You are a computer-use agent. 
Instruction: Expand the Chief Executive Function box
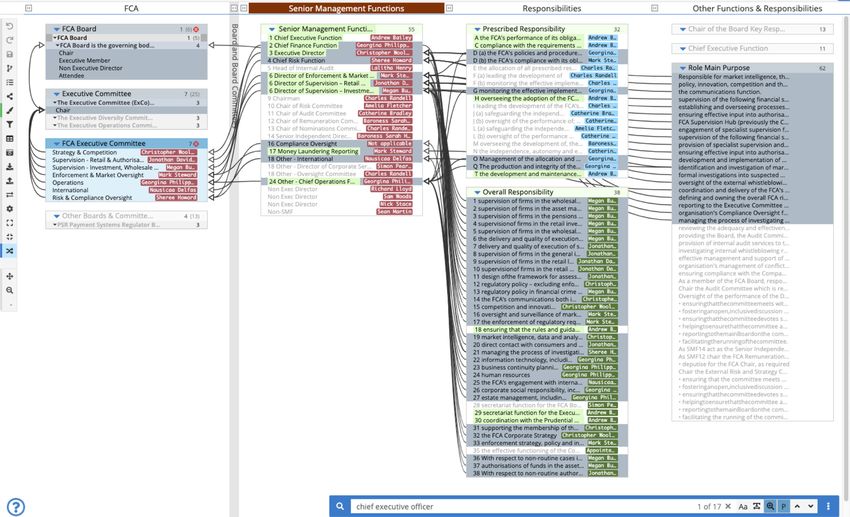pos(682,49)
